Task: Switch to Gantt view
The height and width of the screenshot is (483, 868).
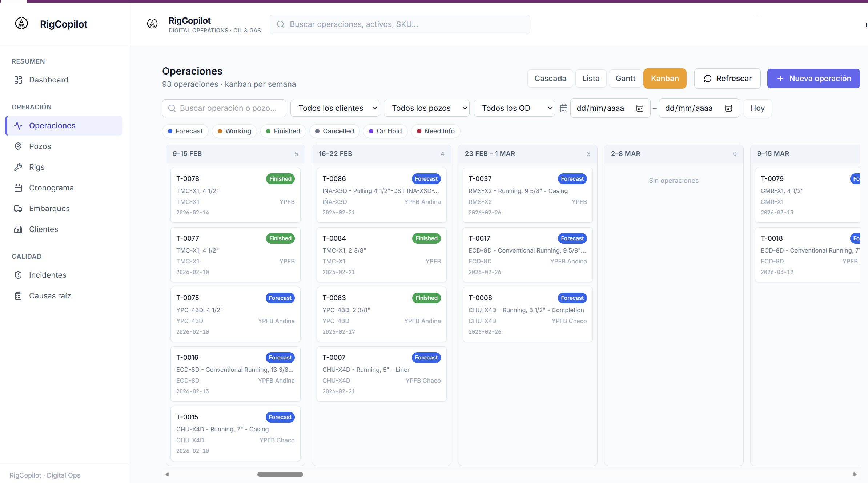Action: coord(626,79)
